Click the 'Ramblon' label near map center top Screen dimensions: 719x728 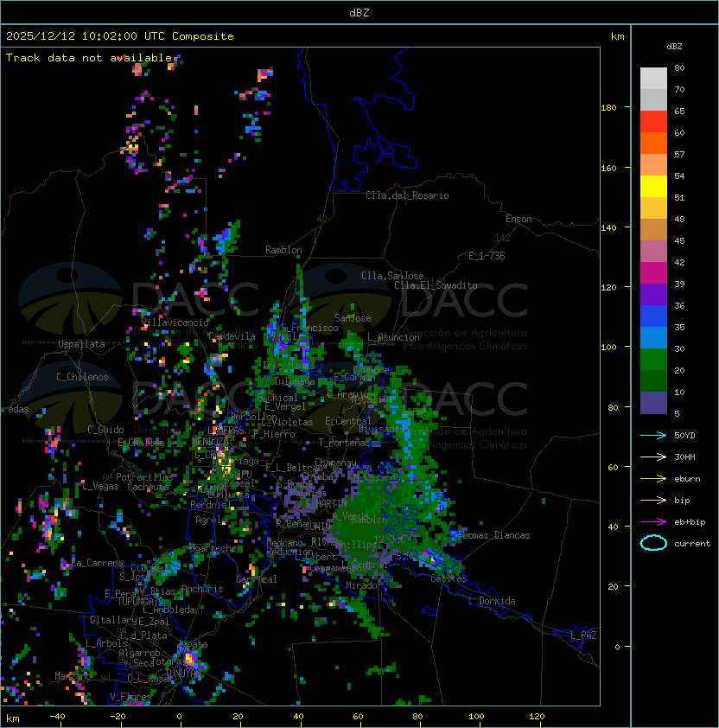pos(283,250)
